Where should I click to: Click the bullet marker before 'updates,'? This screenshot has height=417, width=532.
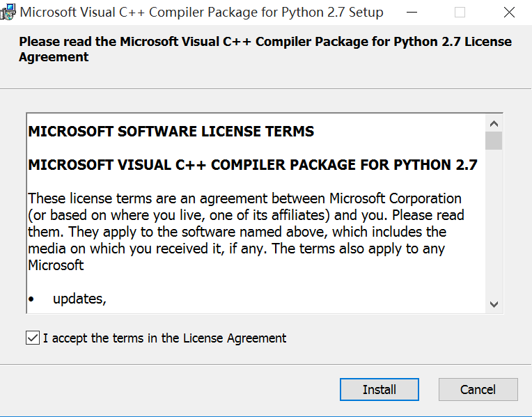click(31, 299)
